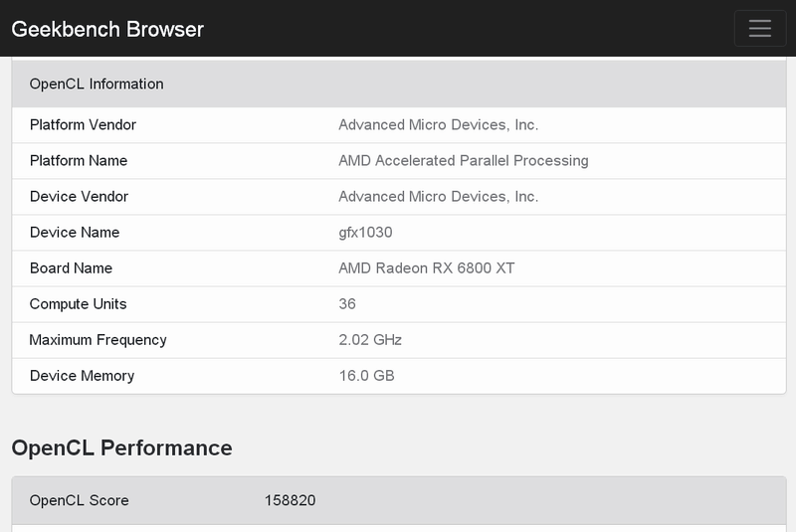Select the AMD Radeon RX 6800 XT text
The image size is (796, 532).
426,268
